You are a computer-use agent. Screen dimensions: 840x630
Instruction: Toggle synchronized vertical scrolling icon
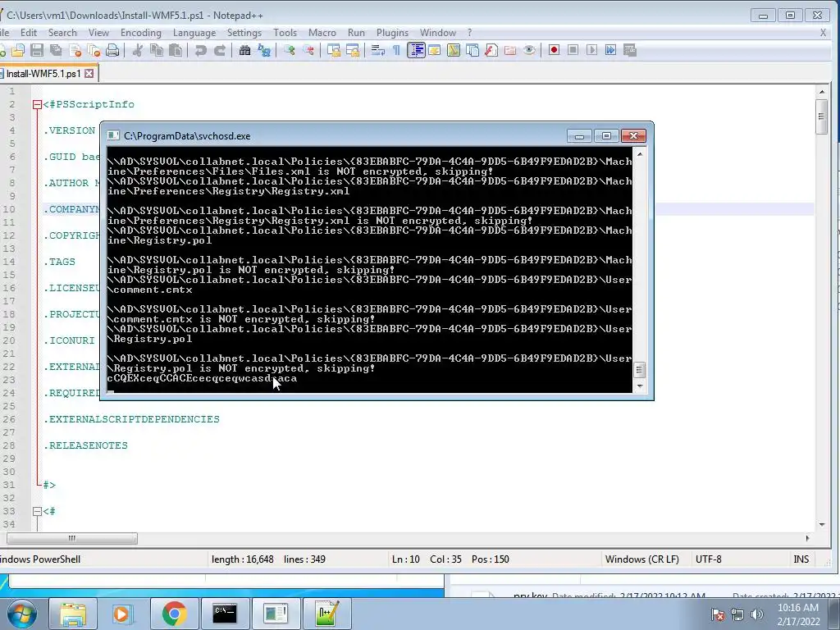[333, 50]
